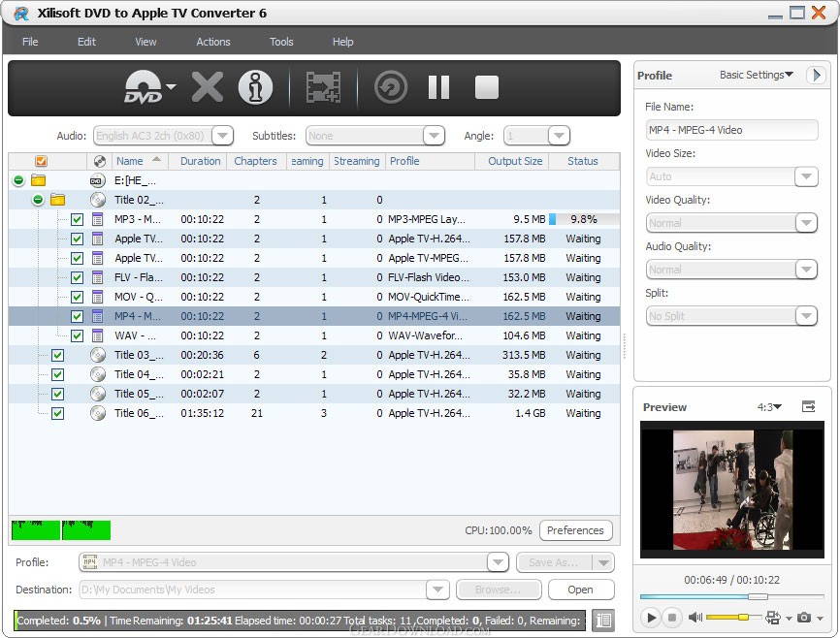Click the Preferences button
The image size is (840, 638).
(x=575, y=530)
